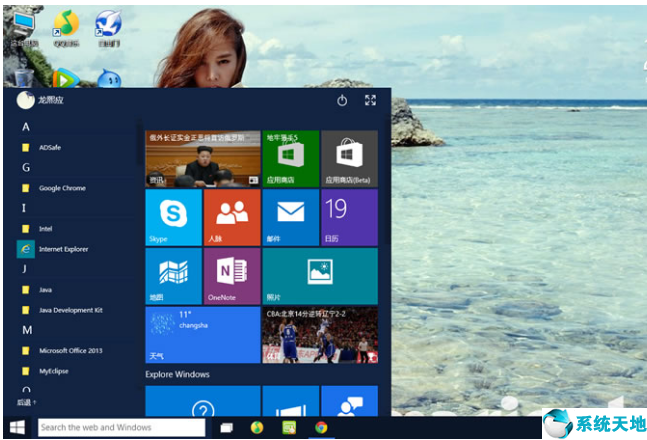The width and height of the screenshot is (647, 440).
Task: Open the Maps tile (地图)
Action: pos(174,276)
